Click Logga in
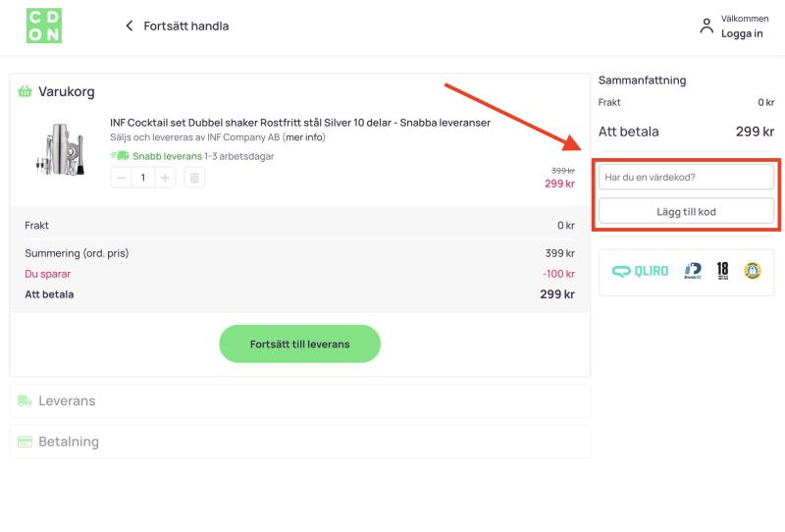 coord(742,33)
